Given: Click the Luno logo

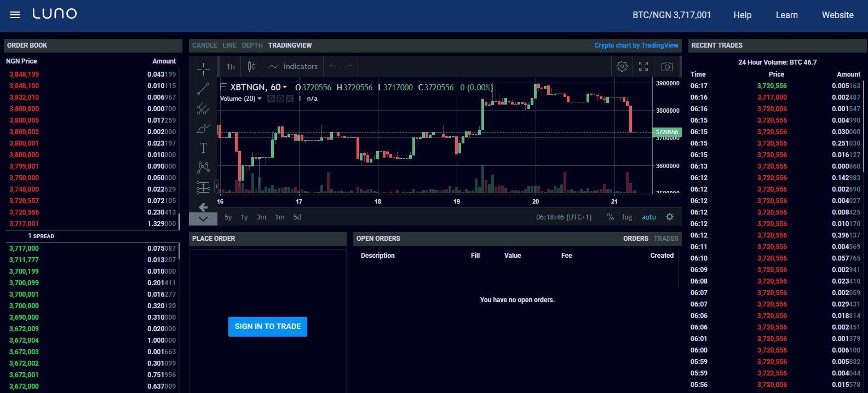Looking at the screenshot, I should tap(55, 14).
